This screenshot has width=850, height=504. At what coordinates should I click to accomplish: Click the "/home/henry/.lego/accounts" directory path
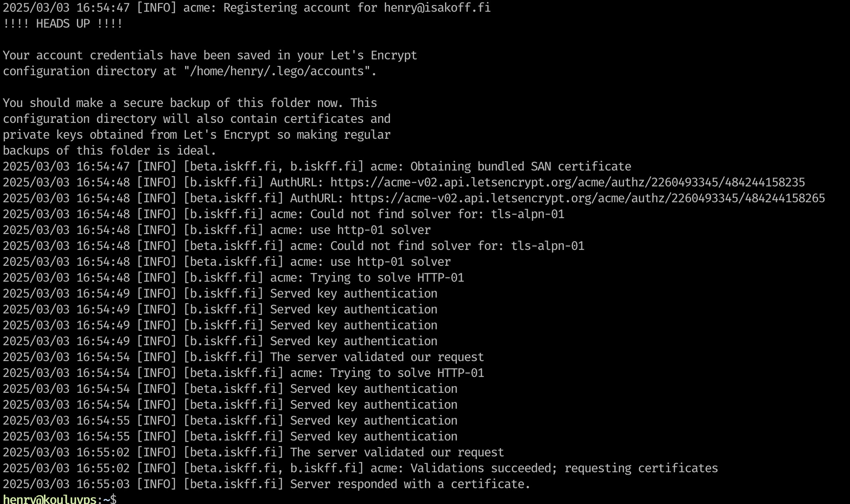(280, 71)
